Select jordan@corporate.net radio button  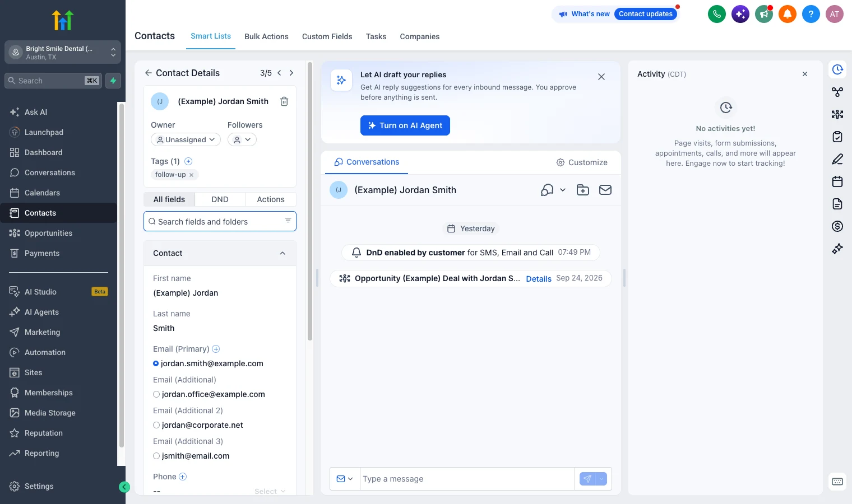(x=156, y=425)
